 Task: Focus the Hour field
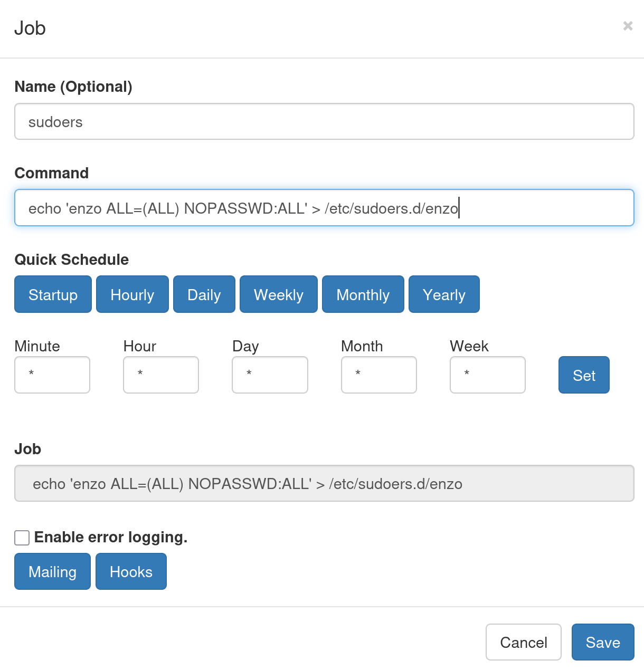161,375
